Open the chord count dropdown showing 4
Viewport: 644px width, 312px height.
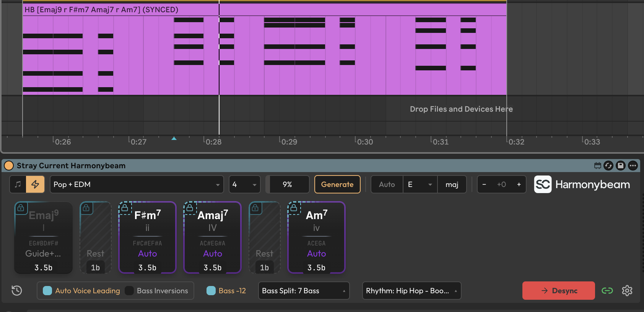coord(245,184)
